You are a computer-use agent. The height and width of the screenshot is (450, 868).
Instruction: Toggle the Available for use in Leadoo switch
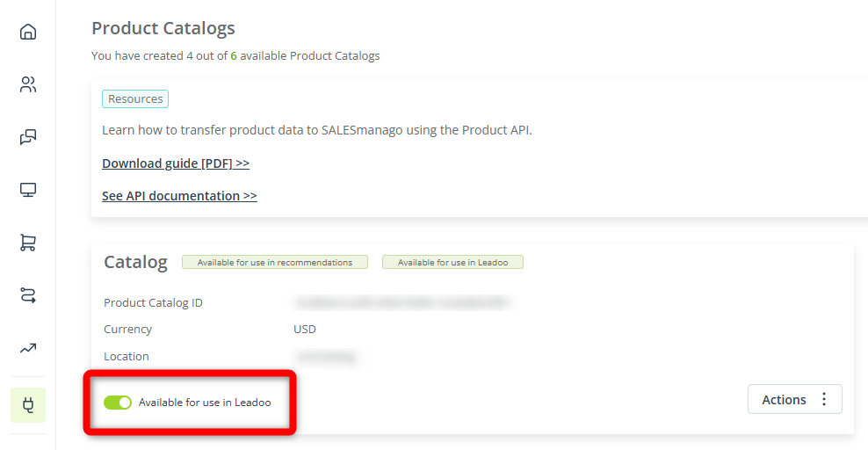[x=118, y=403]
